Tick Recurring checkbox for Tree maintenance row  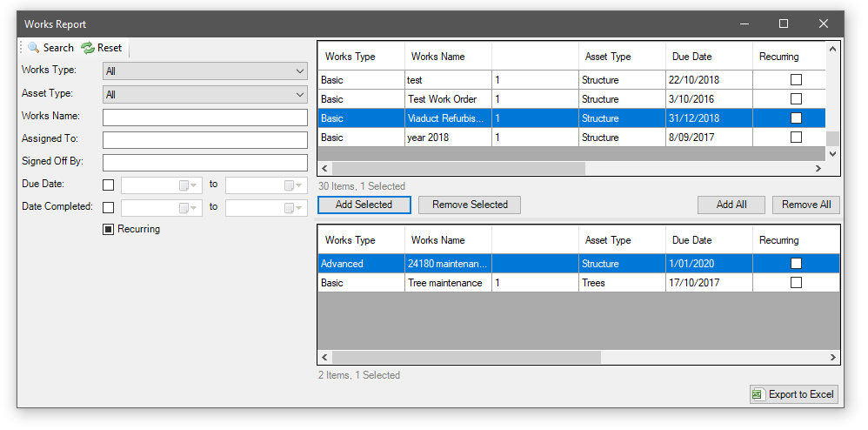click(796, 283)
